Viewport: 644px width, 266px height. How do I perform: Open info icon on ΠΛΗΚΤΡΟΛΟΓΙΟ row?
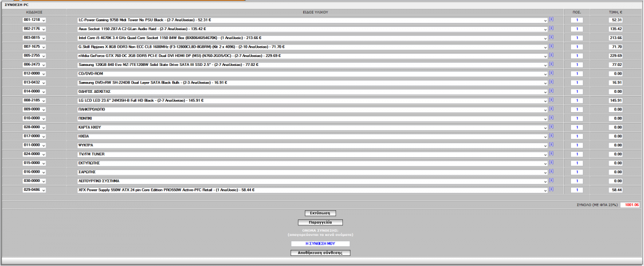(x=551, y=109)
